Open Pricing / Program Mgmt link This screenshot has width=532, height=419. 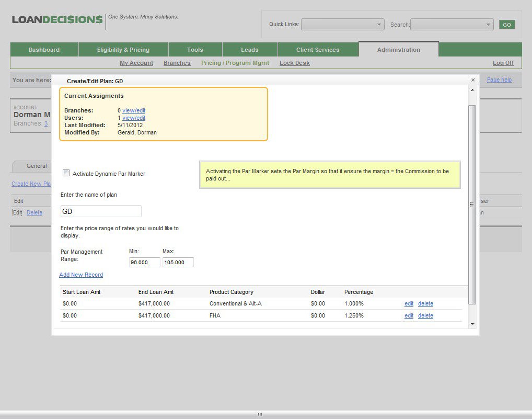[x=235, y=63]
